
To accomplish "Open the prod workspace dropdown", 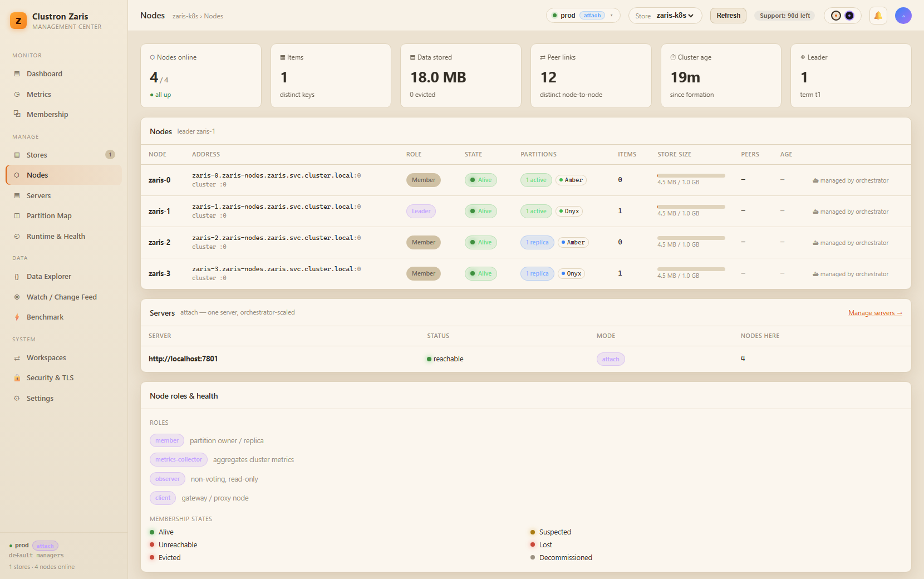I will point(583,16).
